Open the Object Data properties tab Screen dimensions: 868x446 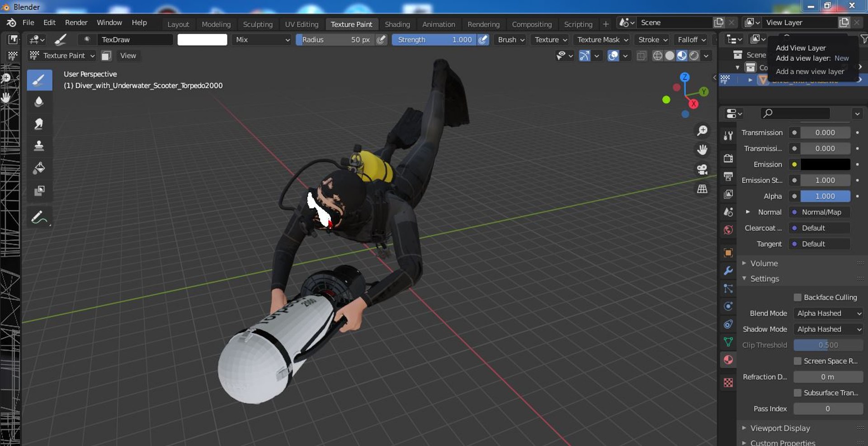pyautogui.click(x=728, y=342)
